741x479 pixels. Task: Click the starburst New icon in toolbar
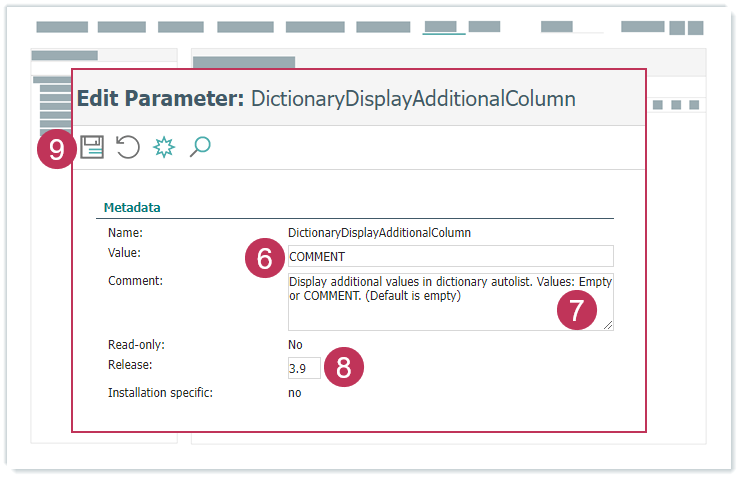(x=164, y=148)
